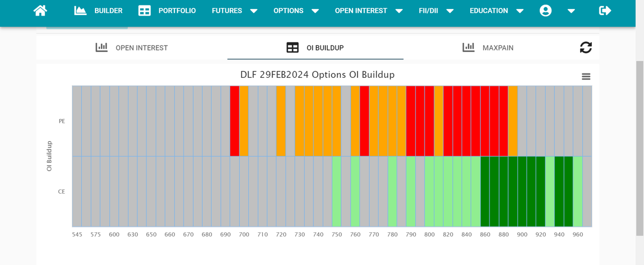Open the FUTURES menu
This screenshot has width=644, height=265.
click(x=227, y=11)
